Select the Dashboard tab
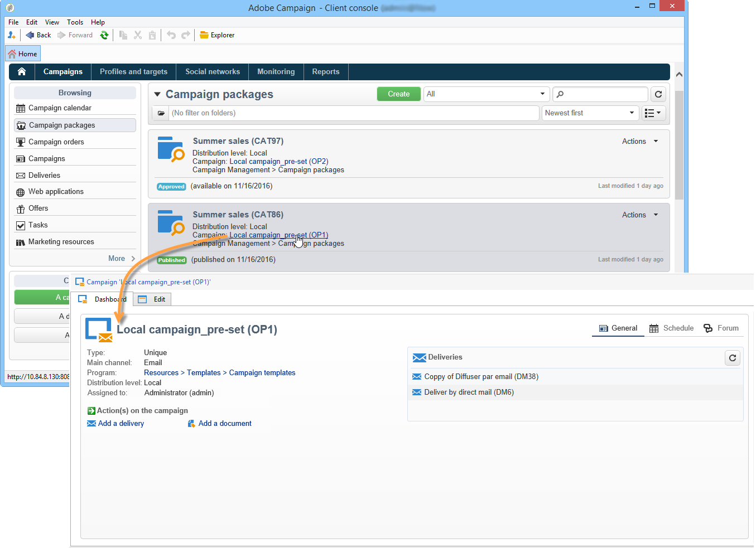Image resolution: width=756 pixels, height=548 pixels. [x=103, y=299]
